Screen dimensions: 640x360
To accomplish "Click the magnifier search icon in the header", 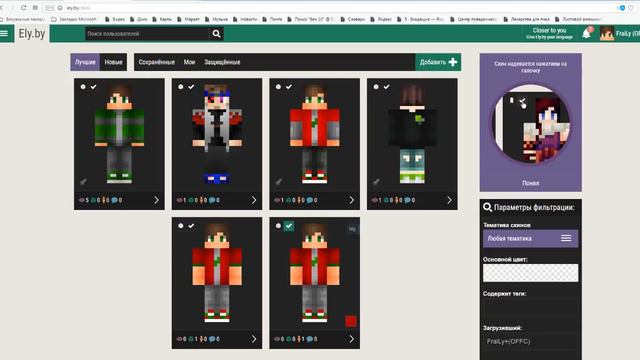I will pyautogui.click(x=216, y=34).
